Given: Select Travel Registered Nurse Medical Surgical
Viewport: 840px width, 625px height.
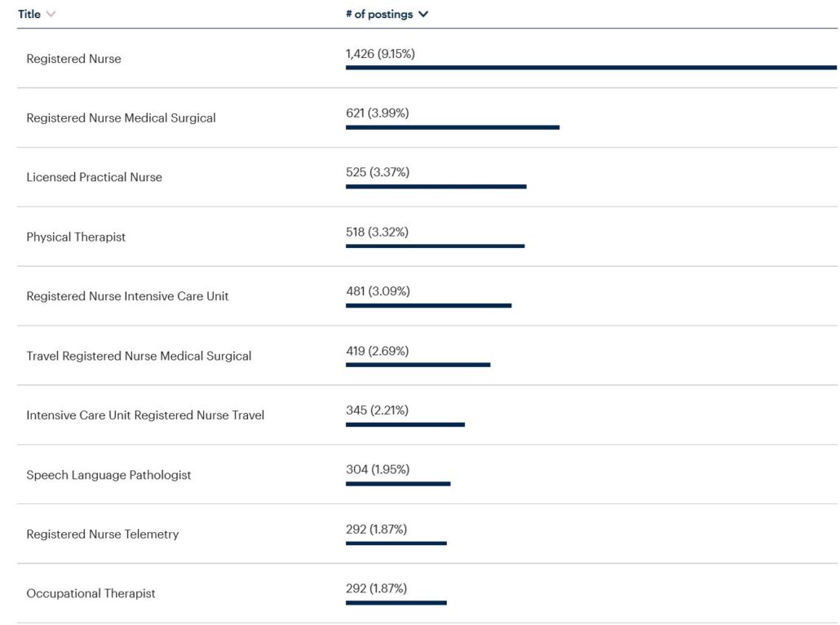Looking at the screenshot, I should point(139,356).
